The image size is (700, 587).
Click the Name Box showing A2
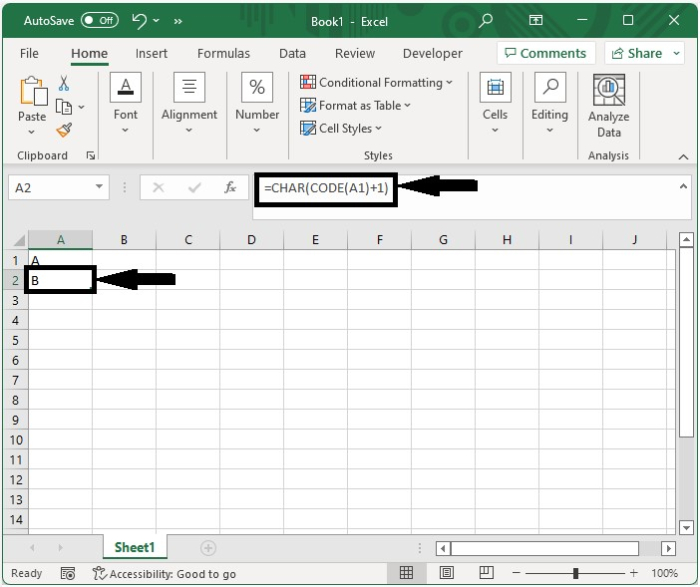(50, 188)
